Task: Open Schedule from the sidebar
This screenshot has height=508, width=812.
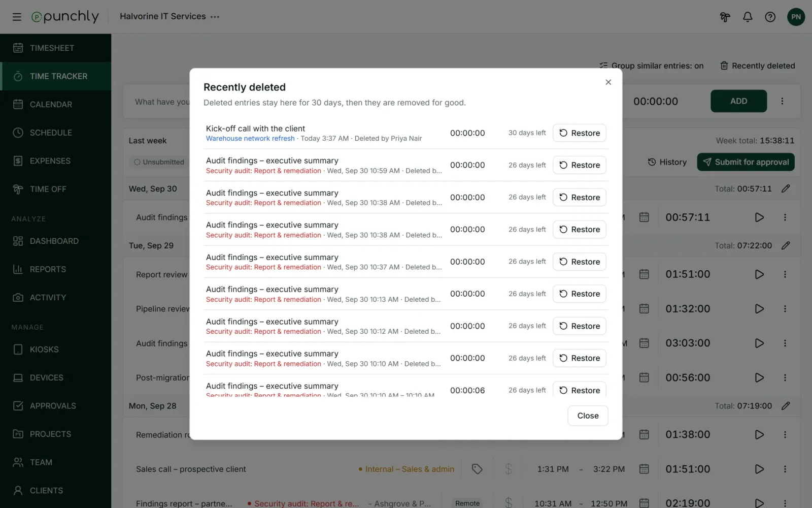Action: [56, 133]
